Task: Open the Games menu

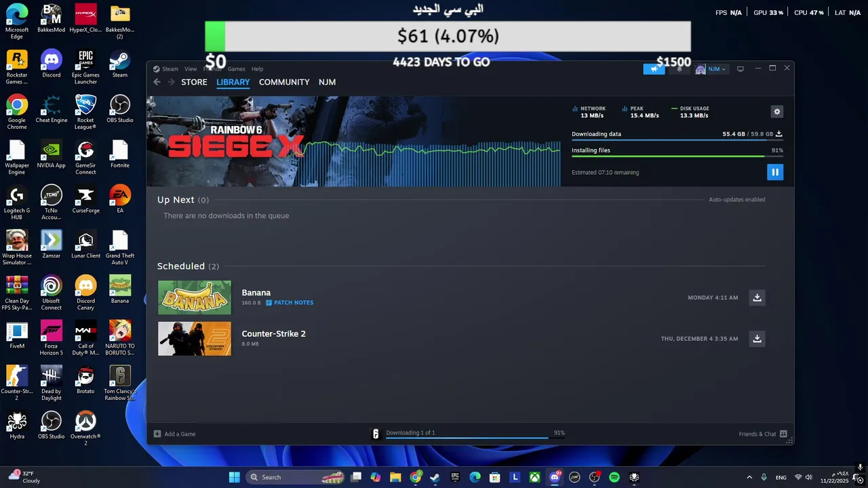Action: pos(237,69)
